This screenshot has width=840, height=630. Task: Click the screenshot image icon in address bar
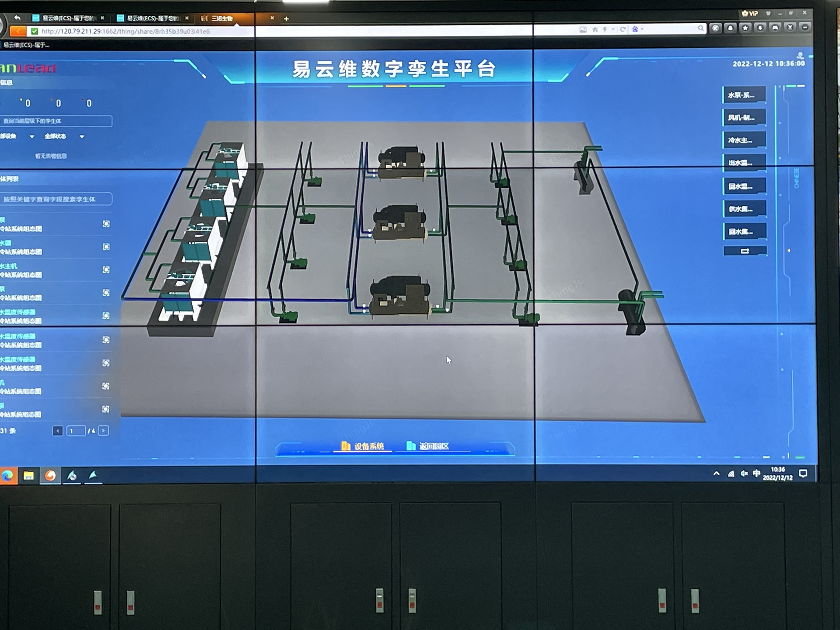583,29
